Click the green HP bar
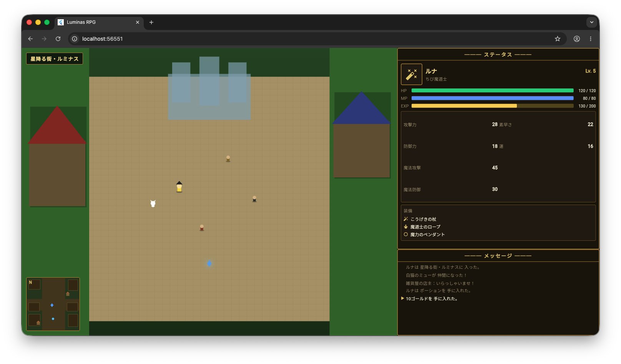This screenshot has height=364, width=621. click(492, 91)
